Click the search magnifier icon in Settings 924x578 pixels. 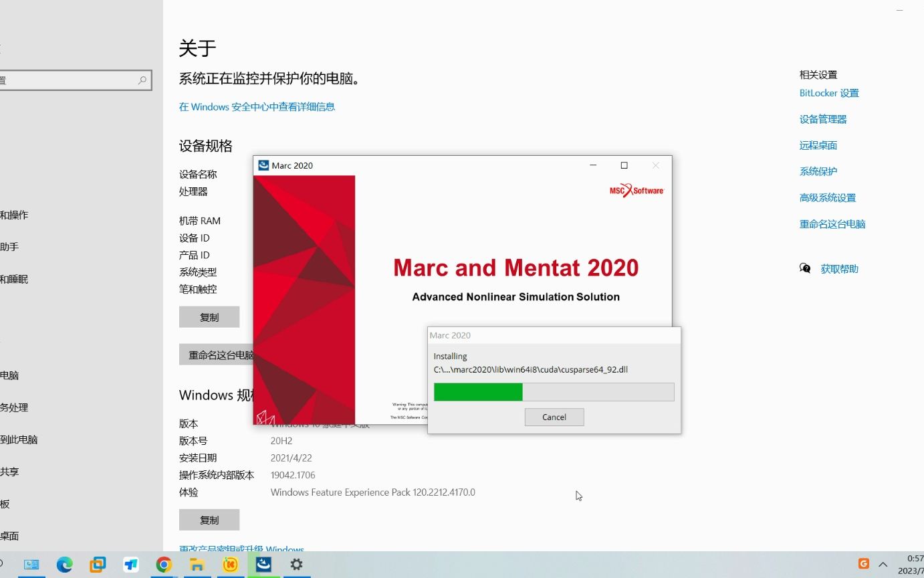(x=142, y=80)
